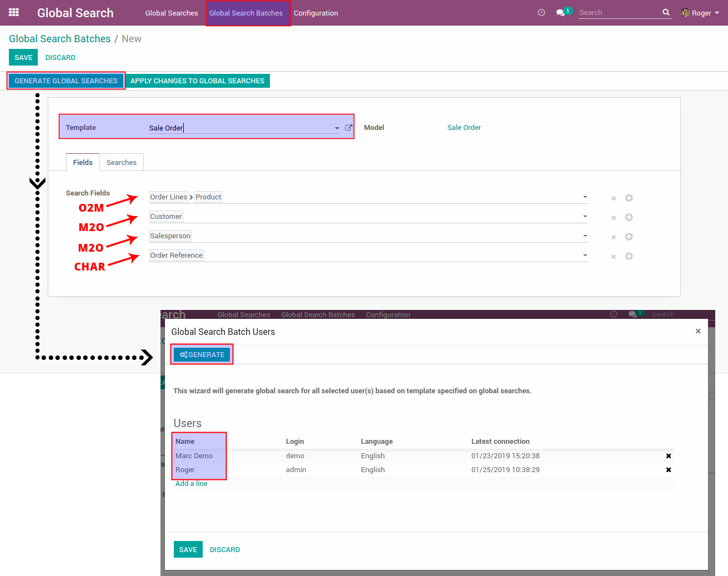Open Roger user menu dropdown
The image size is (728, 576).
701,13
